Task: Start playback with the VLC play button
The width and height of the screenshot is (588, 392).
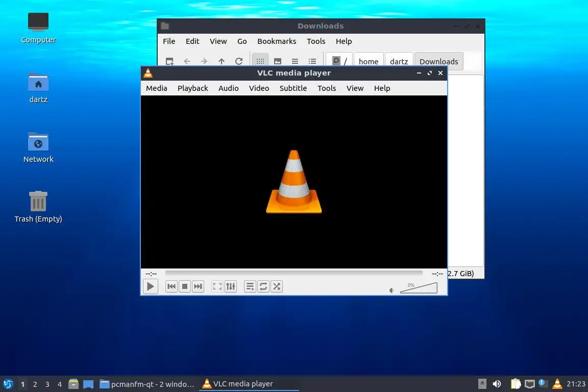Action: tap(151, 286)
